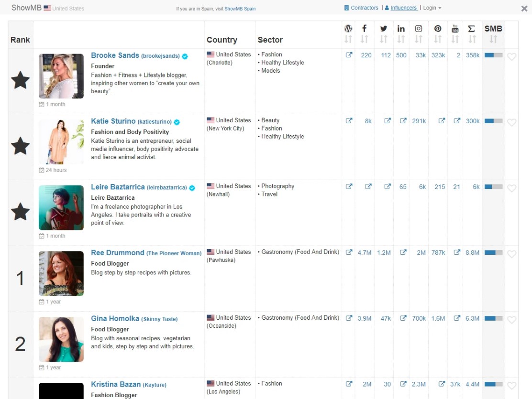The image size is (532, 399).
Task: Open Ree Drummond's profile photo thumbnail
Action: click(61, 274)
